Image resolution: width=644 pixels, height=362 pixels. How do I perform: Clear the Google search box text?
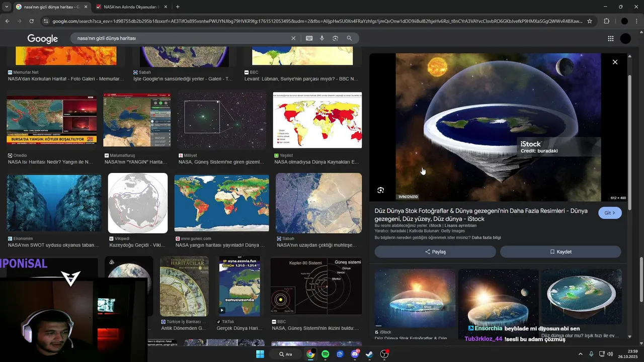[293, 38]
